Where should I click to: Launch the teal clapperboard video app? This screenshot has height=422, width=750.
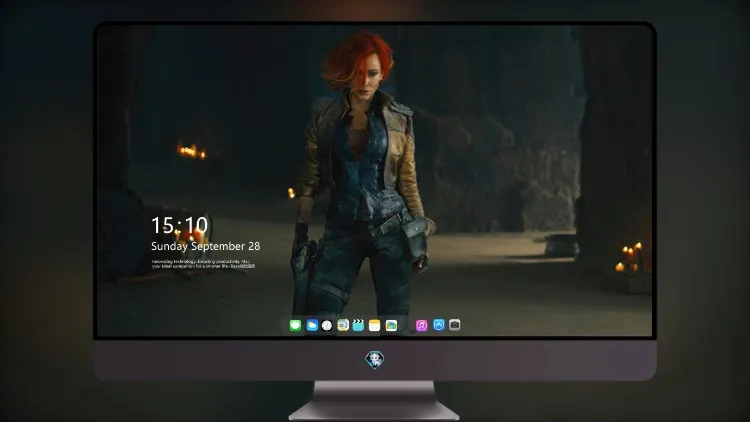tap(358, 325)
